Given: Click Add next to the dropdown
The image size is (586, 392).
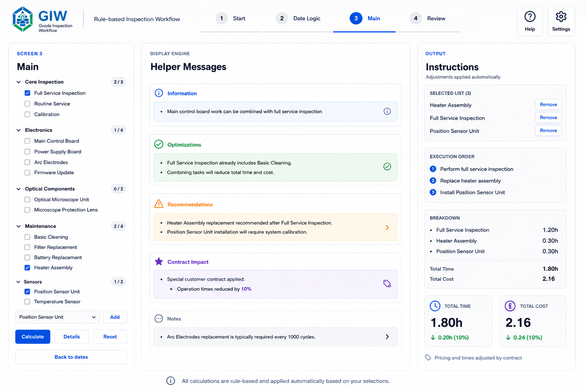Looking at the screenshot, I should click(115, 317).
